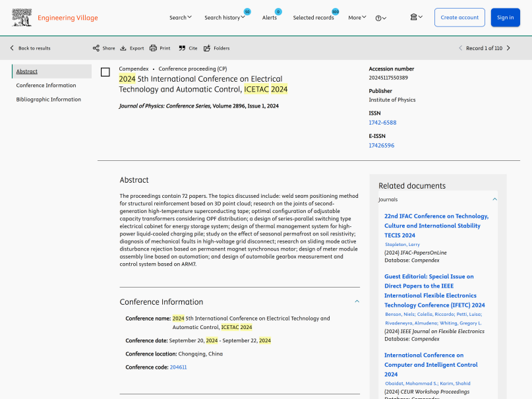Click the Conference proceeding (CP) document type
The width and height of the screenshot is (532, 399).
click(x=192, y=69)
